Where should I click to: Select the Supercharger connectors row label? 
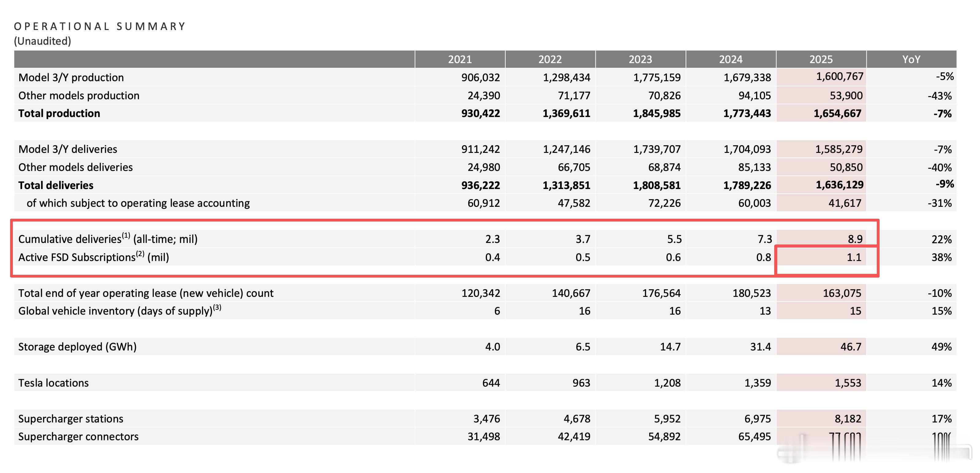(78, 437)
